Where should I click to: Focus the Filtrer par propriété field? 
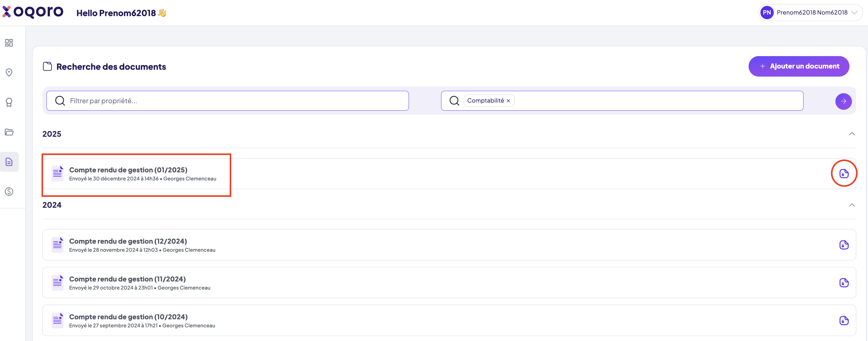click(x=228, y=101)
